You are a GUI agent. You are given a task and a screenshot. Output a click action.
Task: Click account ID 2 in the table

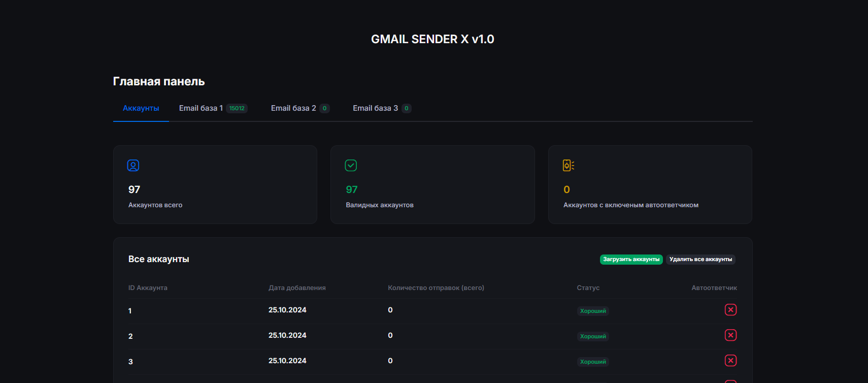(130, 336)
